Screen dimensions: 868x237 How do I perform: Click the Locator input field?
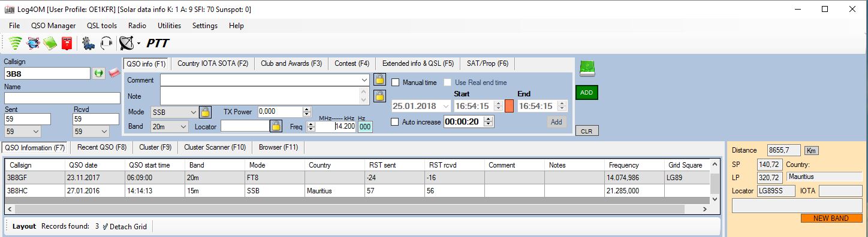coord(245,126)
